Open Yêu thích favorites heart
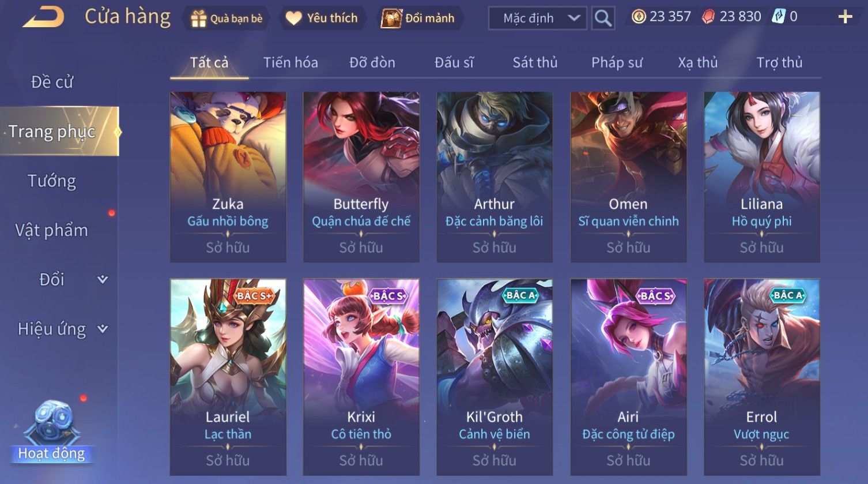868x484 pixels. (322, 18)
